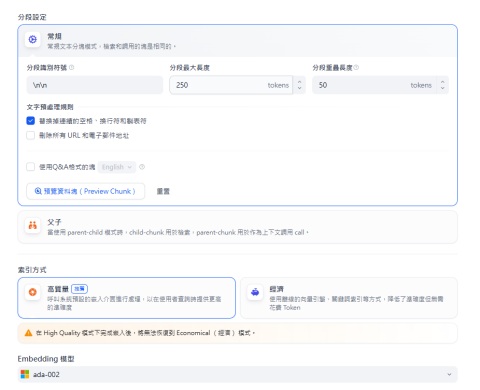Click the 常規 general mode gear icon
Viewport: 480px width, 390px height.
(x=33, y=40)
